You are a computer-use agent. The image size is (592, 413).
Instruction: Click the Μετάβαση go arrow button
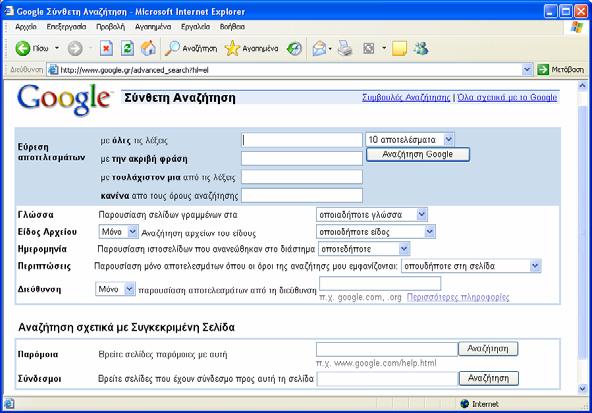click(x=560, y=69)
